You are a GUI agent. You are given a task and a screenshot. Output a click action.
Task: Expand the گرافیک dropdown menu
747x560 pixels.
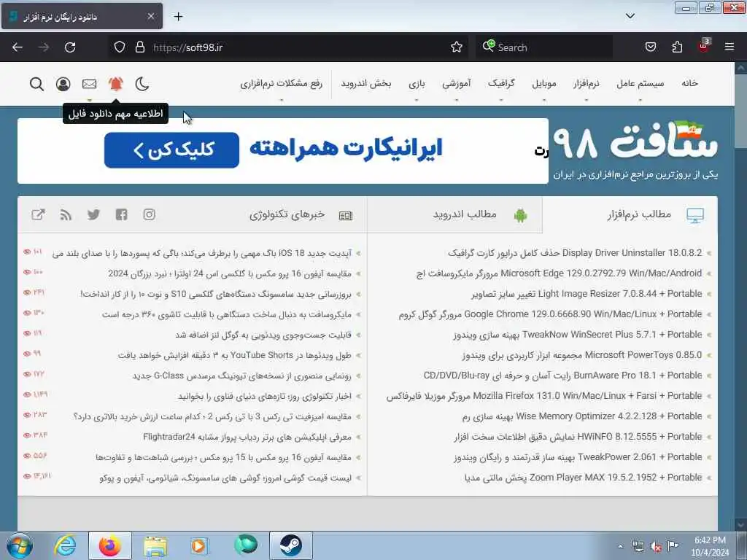coord(501,83)
